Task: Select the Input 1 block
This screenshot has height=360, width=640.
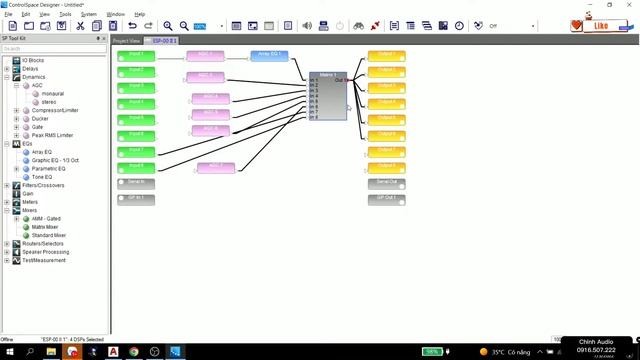Action: 136,56
